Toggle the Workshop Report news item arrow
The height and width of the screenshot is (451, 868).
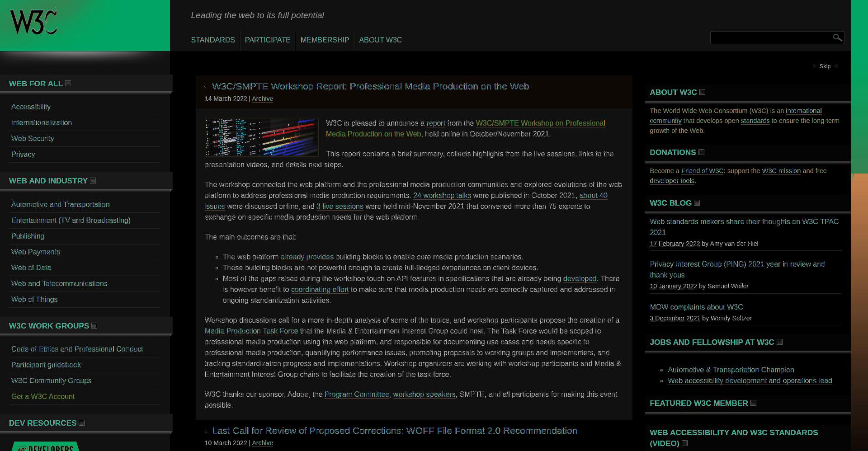click(207, 87)
